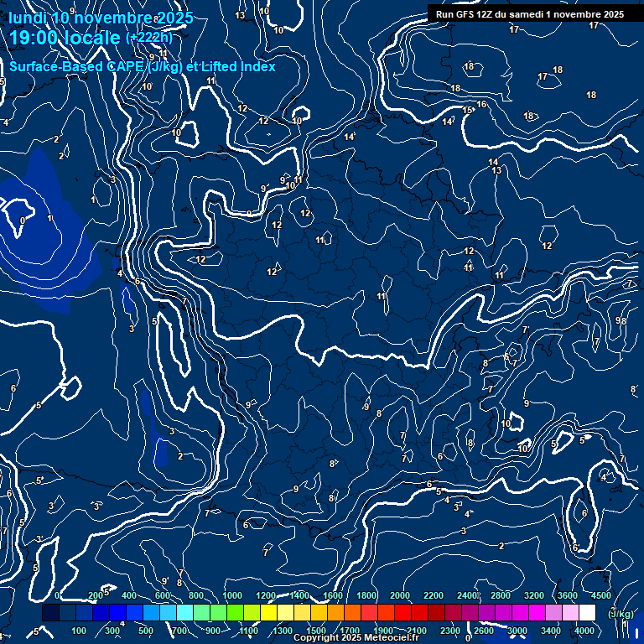Click the 'Copyright 2025 Meteociel.fr' text
This screenshot has width=644, height=644.
pyautogui.click(x=356, y=637)
